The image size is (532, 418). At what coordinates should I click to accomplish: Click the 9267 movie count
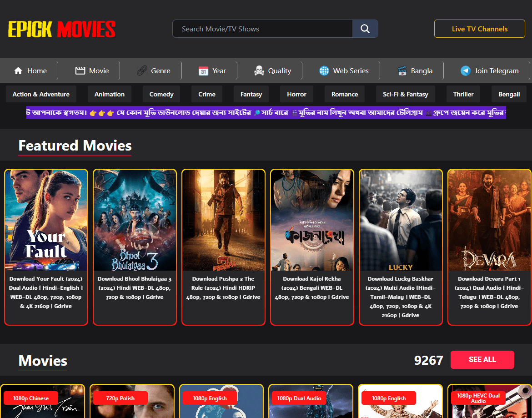pyautogui.click(x=428, y=360)
